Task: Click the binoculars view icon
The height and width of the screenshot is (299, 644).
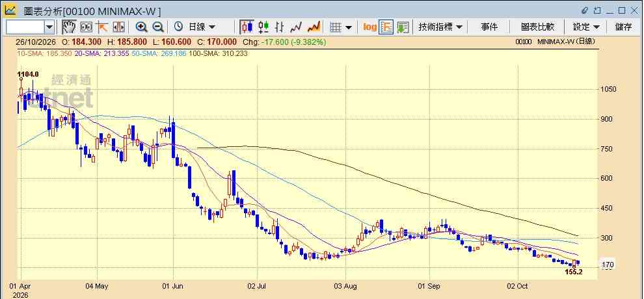Action: click(86, 27)
